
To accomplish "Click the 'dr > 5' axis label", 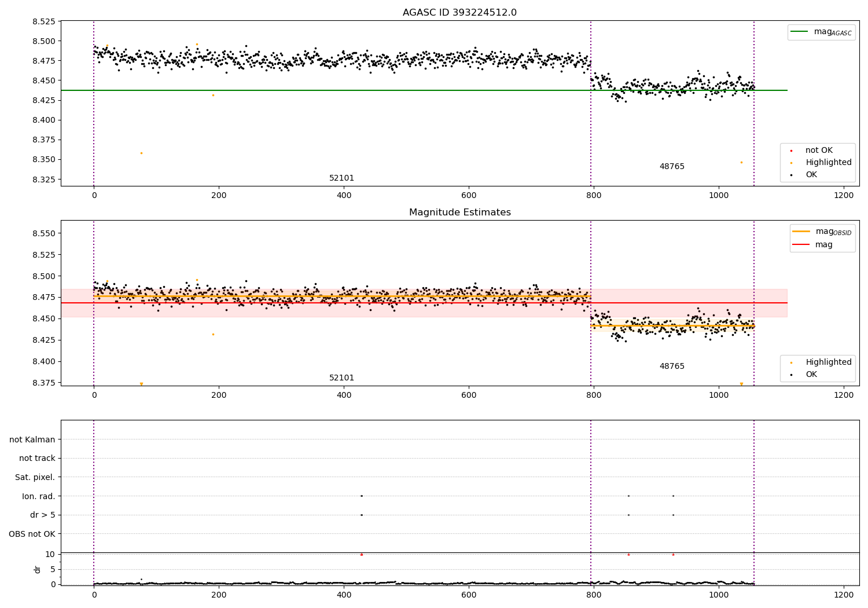I will coord(43,515).
